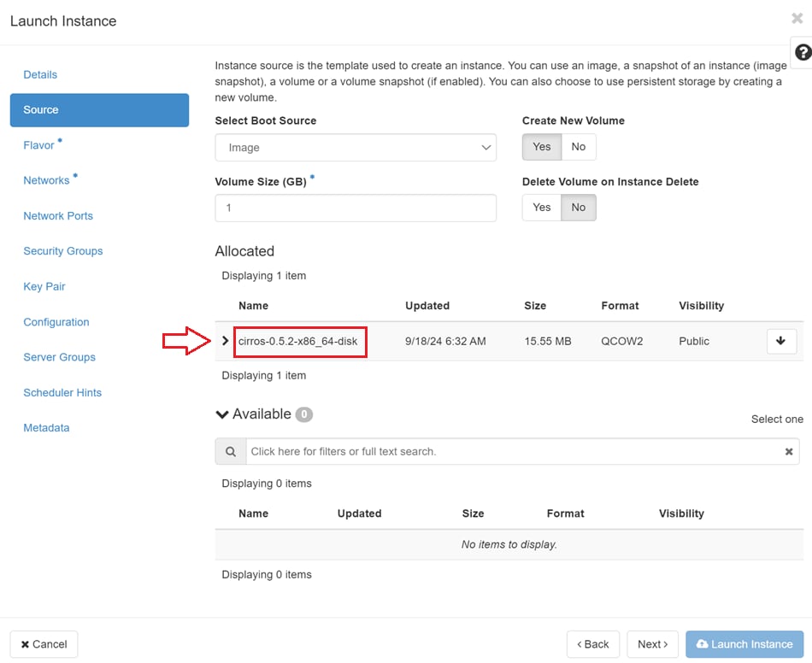The image size is (812, 663).
Task: Set Create New Volume to No
Action: point(579,147)
